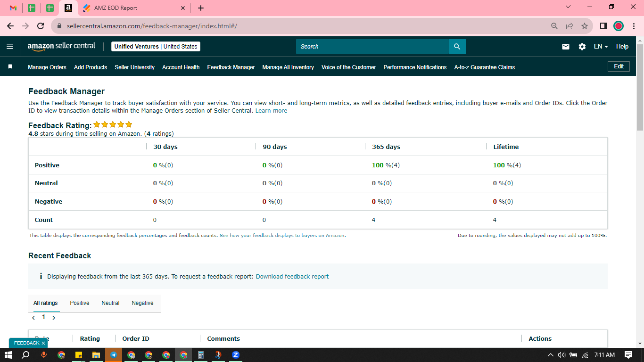Image resolution: width=644 pixels, height=362 pixels.
Task: Click the Help link in header
Action: 622,47
